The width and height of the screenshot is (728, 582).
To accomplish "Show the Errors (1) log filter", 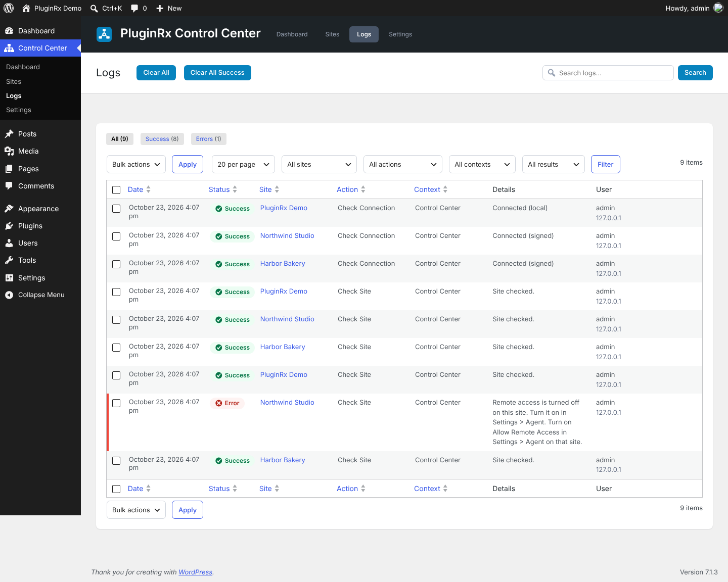I will pos(209,139).
